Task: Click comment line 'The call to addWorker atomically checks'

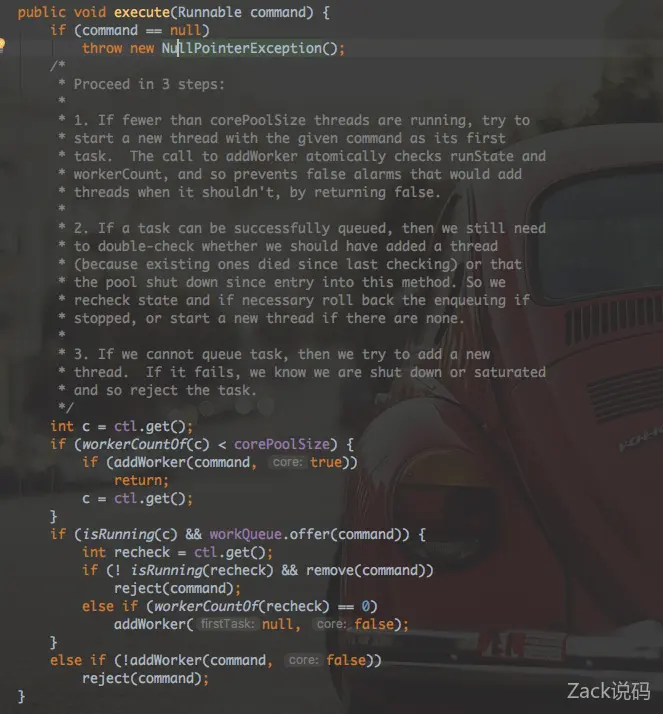Action: (x=286, y=156)
